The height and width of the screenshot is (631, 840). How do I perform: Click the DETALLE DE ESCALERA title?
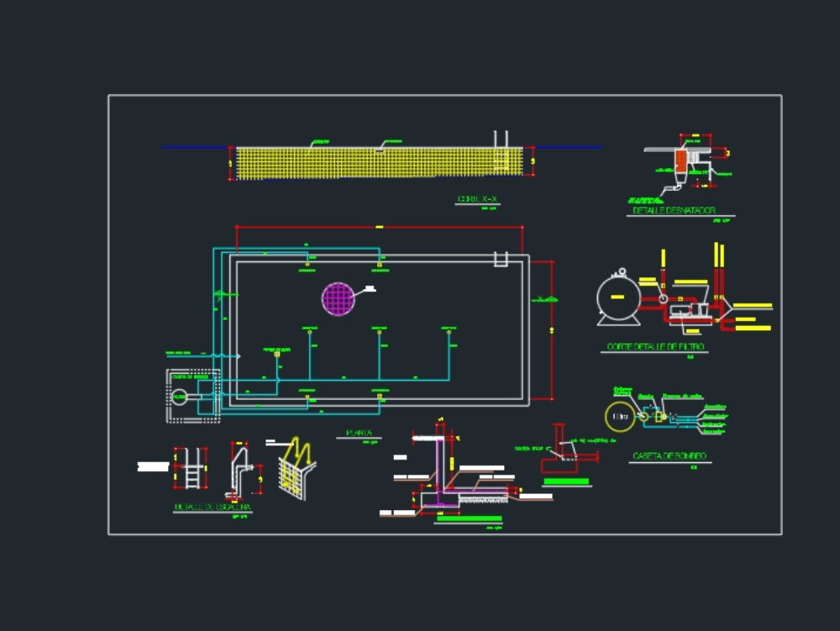tap(213, 507)
